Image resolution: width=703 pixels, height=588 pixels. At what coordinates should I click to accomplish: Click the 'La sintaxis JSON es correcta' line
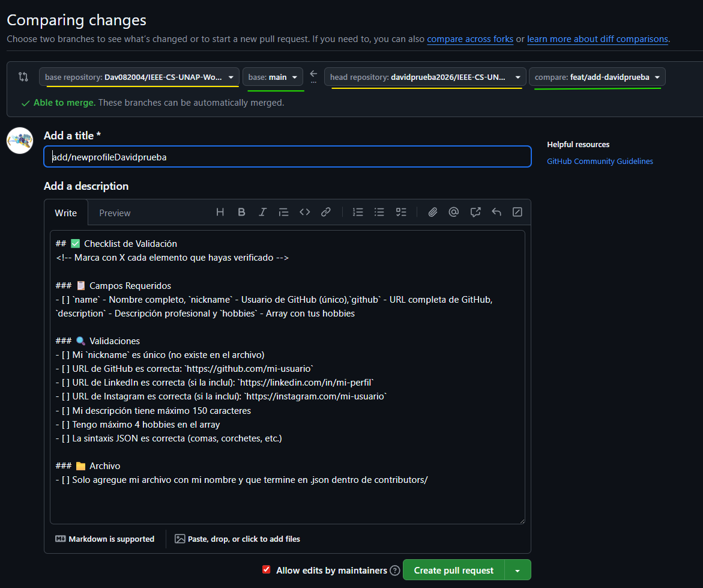pos(169,438)
